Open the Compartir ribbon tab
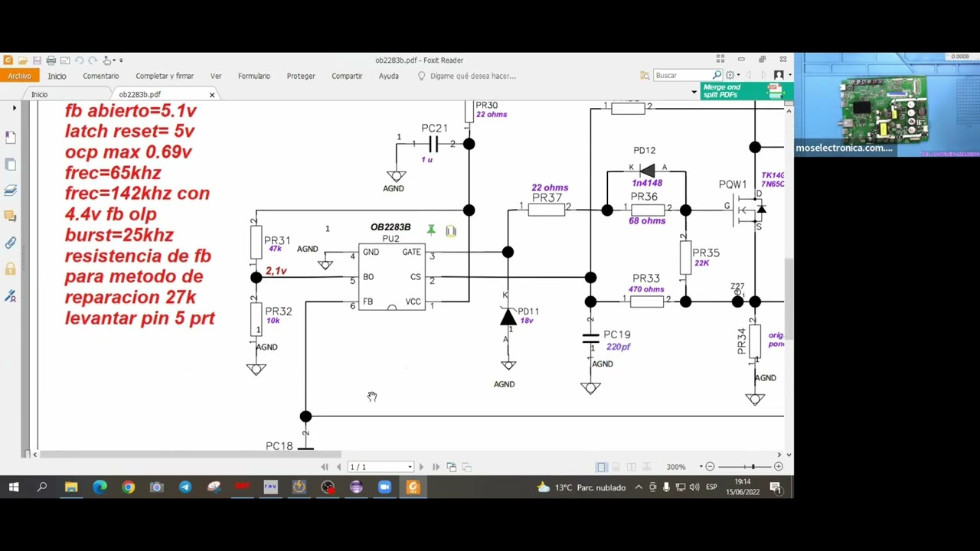This screenshot has width=980, height=551. tap(347, 76)
